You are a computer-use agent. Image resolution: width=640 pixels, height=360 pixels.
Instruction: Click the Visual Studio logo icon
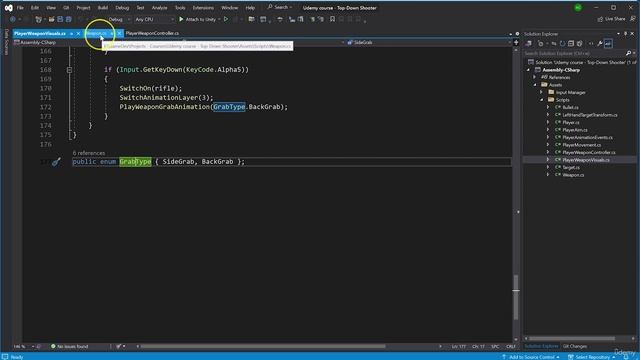pos(8,8)
